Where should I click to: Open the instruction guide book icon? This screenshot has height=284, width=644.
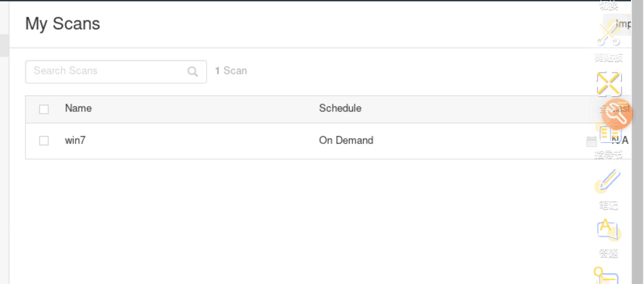(x=608, y=134)
